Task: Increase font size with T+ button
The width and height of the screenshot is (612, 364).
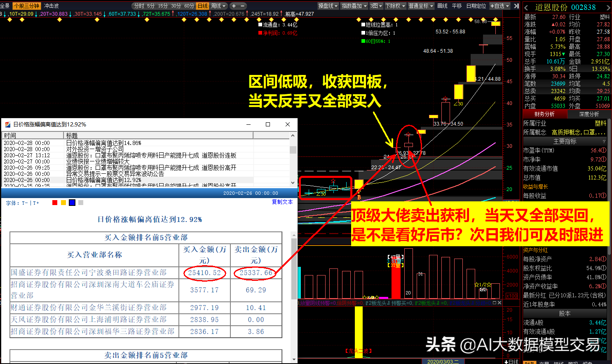Action: tap(36, 203)
